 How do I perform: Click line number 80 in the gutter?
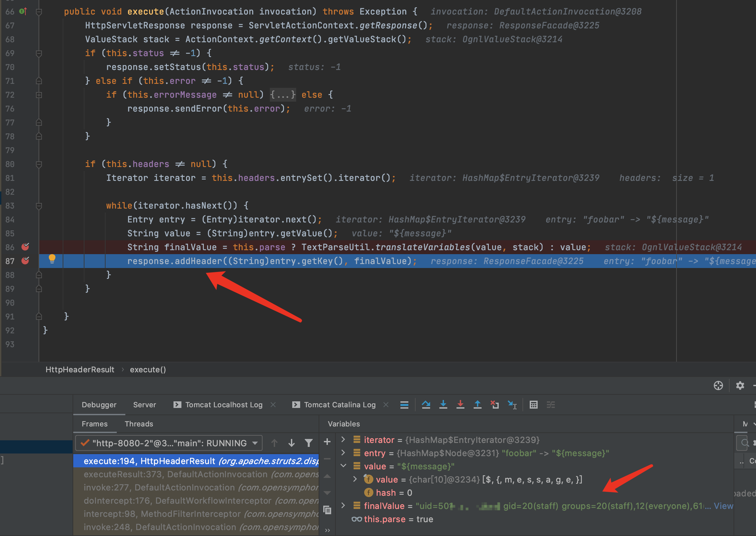point(10,164)
